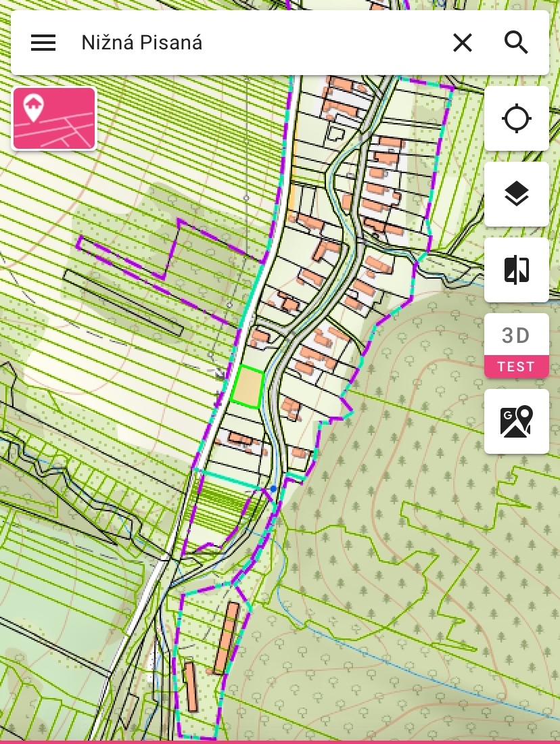Open the hamburger menu
Viewport: 560px width, 744px height.
(x=43, y=43)
